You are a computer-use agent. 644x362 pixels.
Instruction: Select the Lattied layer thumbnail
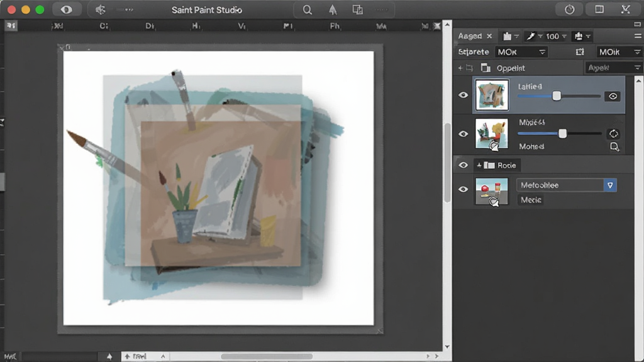(x=492, y=96)
